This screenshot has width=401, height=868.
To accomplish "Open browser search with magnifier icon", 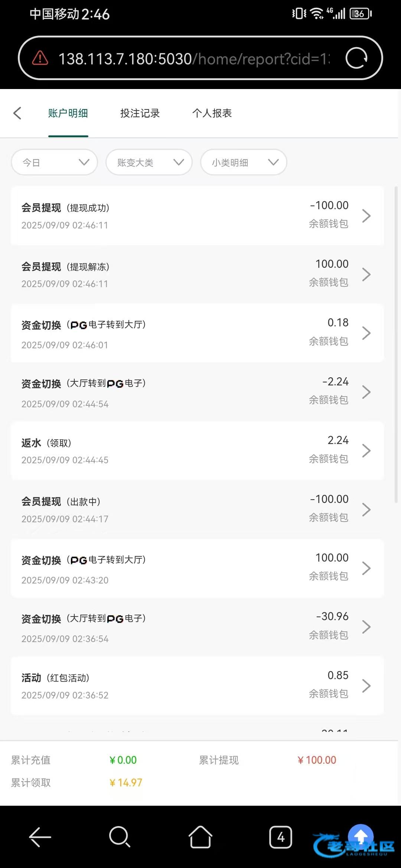I will point(120,837).
